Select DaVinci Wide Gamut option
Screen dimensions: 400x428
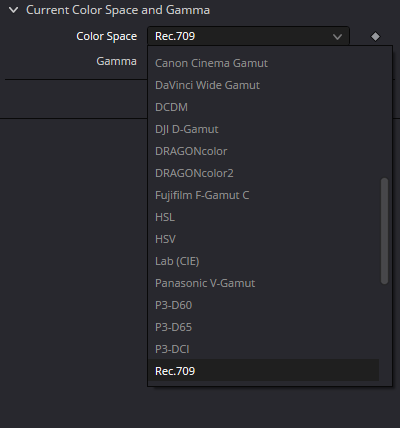[263, 85]
